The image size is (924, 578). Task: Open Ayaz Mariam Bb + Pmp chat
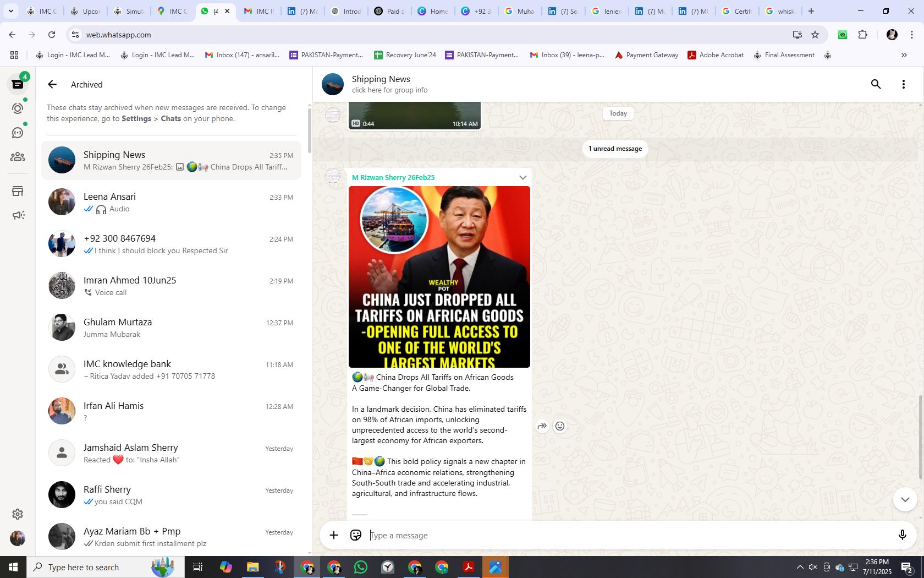coord(171,537)
